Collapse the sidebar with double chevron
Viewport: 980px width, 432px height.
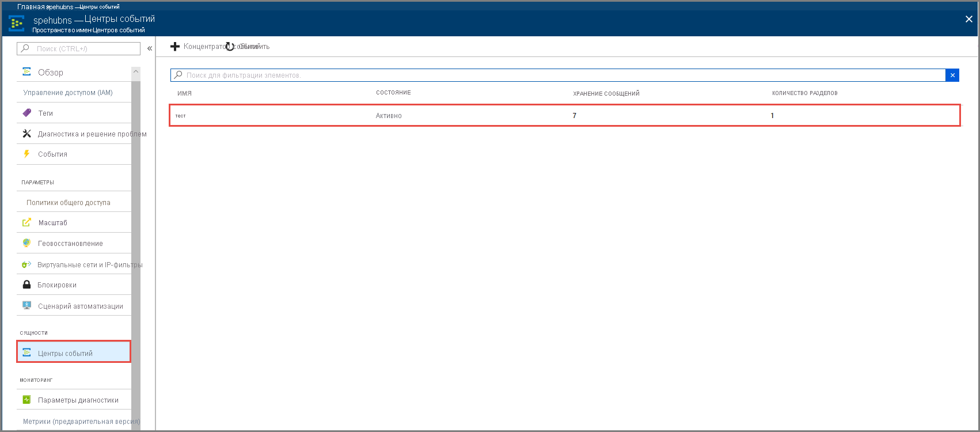pyautogui.click(x=150, y=48)
